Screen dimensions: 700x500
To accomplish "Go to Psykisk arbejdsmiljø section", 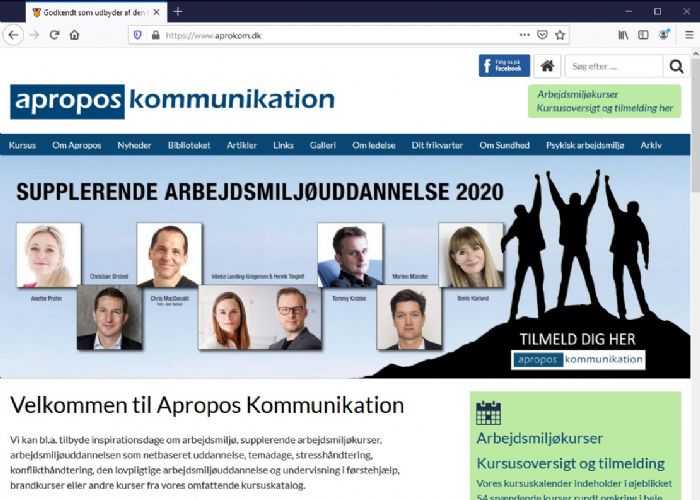I will point(584,145).
